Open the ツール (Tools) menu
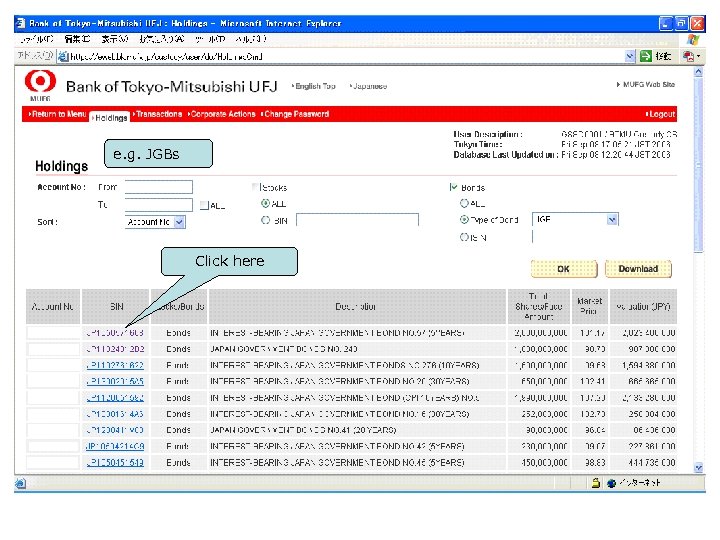 tap(210, 39)
